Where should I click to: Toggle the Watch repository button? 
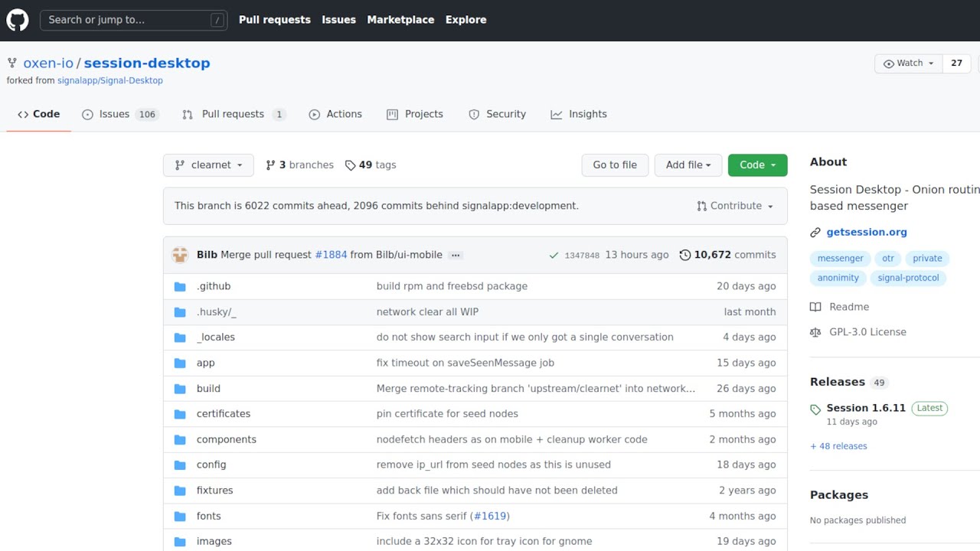point(908,64)
